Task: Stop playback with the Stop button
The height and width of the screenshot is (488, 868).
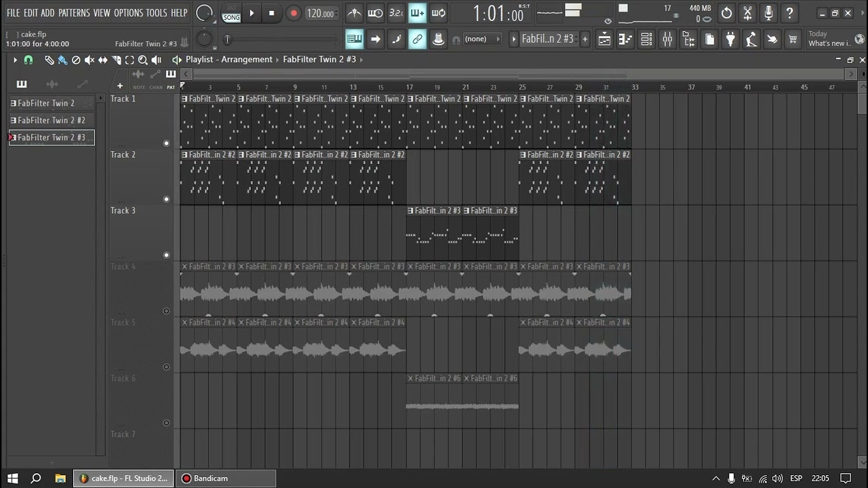Action: [272, 13]
